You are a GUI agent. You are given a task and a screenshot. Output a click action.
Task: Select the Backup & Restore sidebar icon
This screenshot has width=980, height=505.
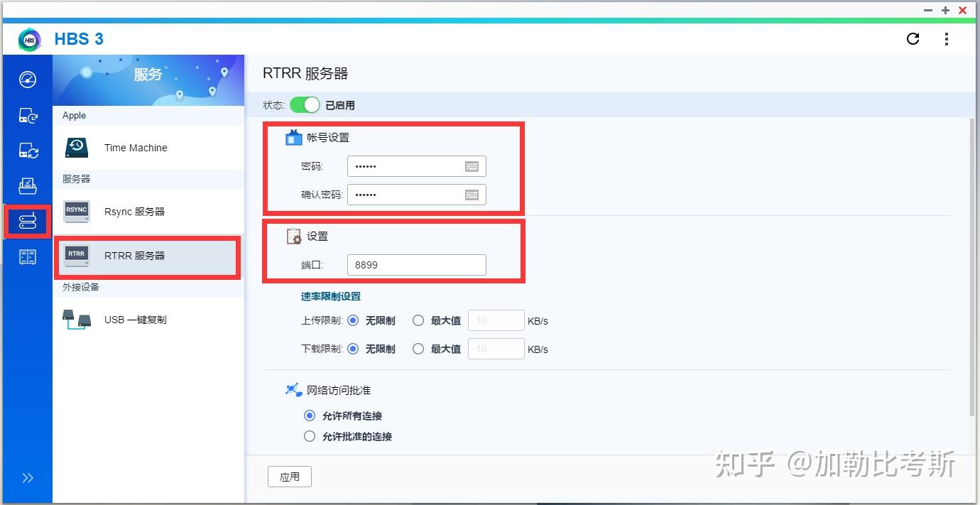[27, 115]
